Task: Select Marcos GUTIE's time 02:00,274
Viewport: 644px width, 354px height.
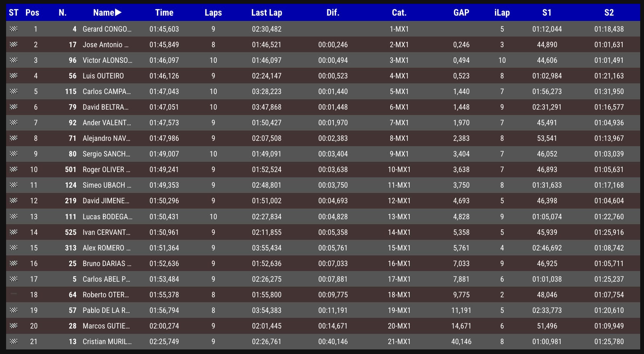Action: click(164, 326)
